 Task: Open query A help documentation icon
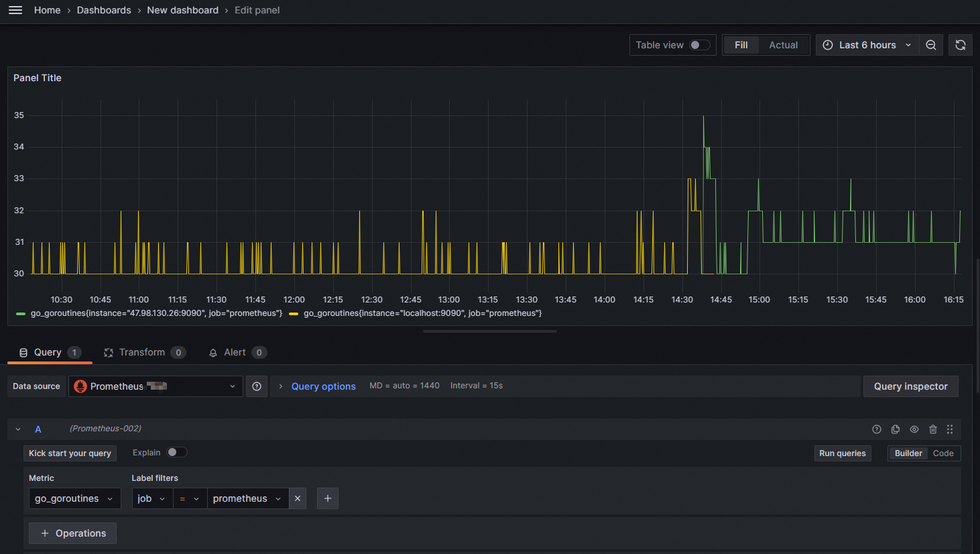coord(877,429)
